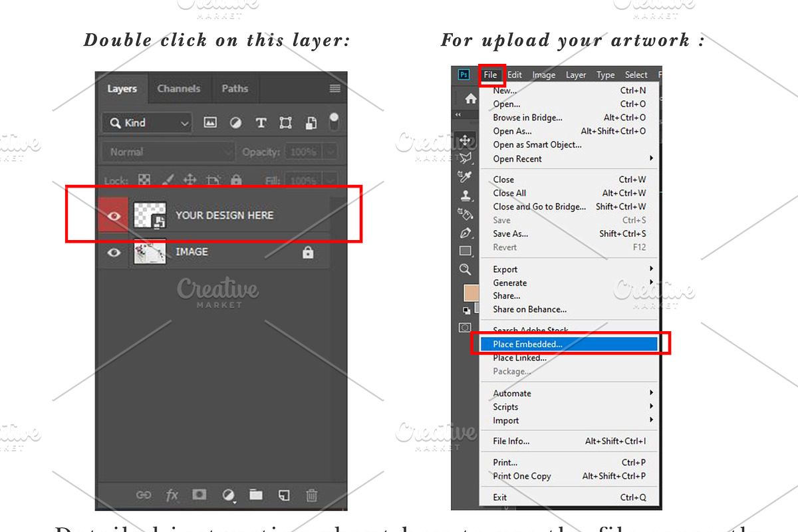Click the lock position move icon
Image resolution: width=798 pixels, height=532 pixels.
(190, 180)
